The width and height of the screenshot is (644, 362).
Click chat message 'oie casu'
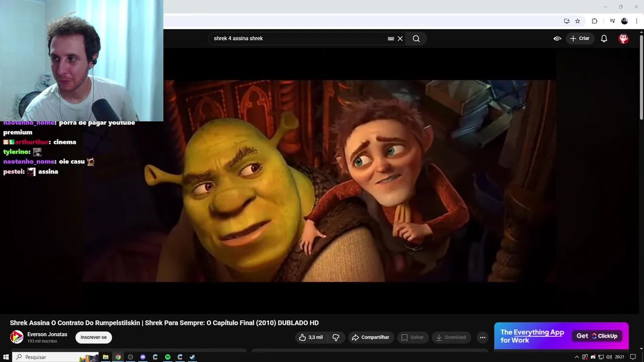(72, 161)
